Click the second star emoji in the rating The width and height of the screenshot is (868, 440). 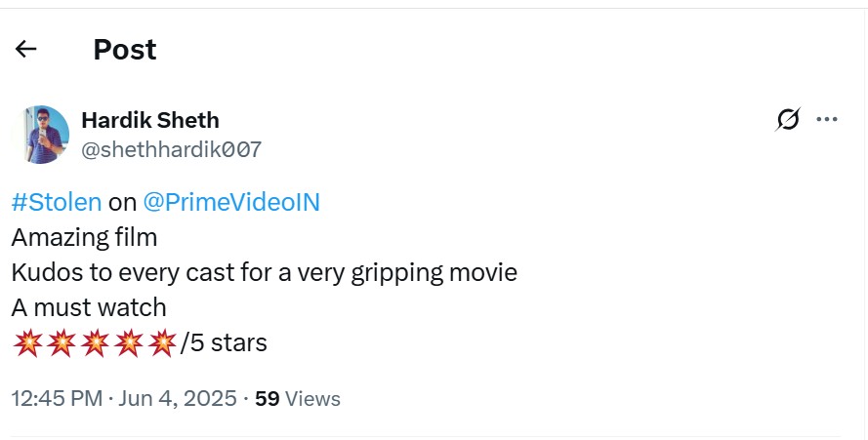click(61, 343)
